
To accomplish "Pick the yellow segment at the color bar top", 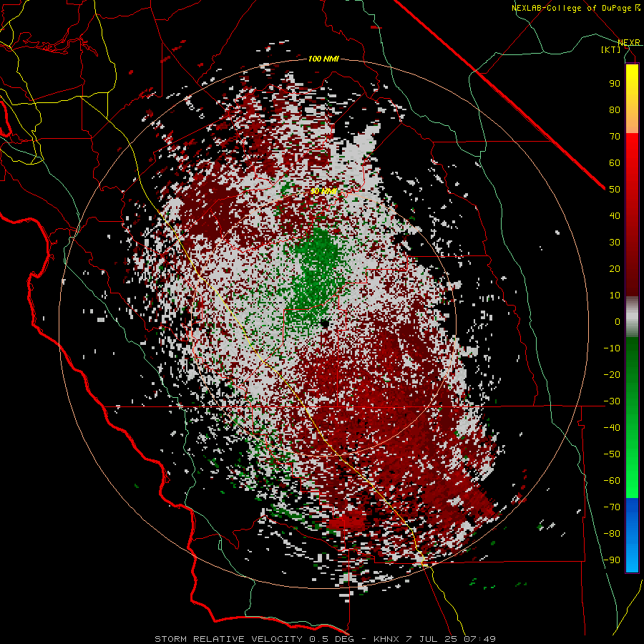I will [x=632, y=80].
